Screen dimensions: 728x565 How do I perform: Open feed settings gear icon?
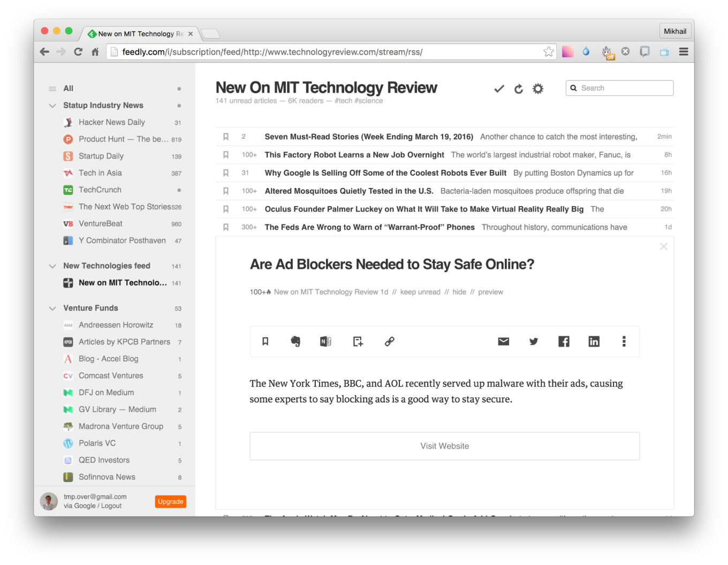[x=538, y=89]
